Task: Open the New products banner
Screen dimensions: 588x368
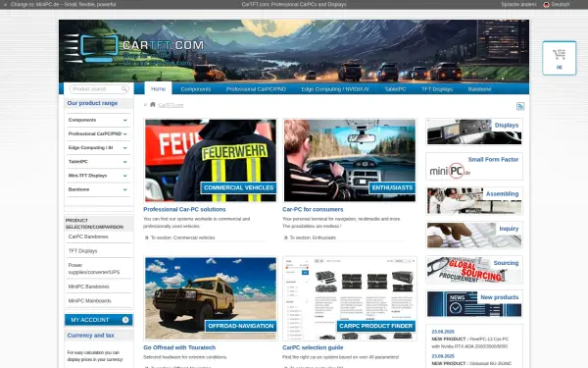Action: pyautogui.click(x=474, y=304)
